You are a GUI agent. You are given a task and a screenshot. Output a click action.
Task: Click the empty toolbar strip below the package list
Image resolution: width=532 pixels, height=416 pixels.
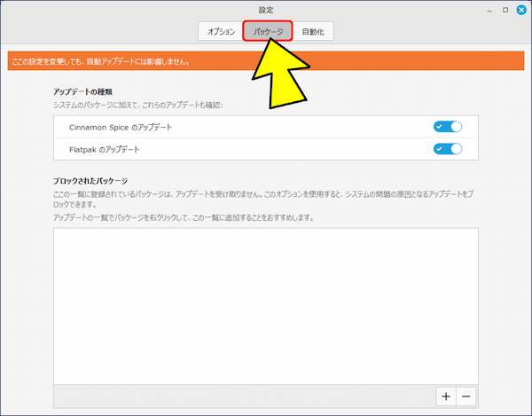click(239, 396)
